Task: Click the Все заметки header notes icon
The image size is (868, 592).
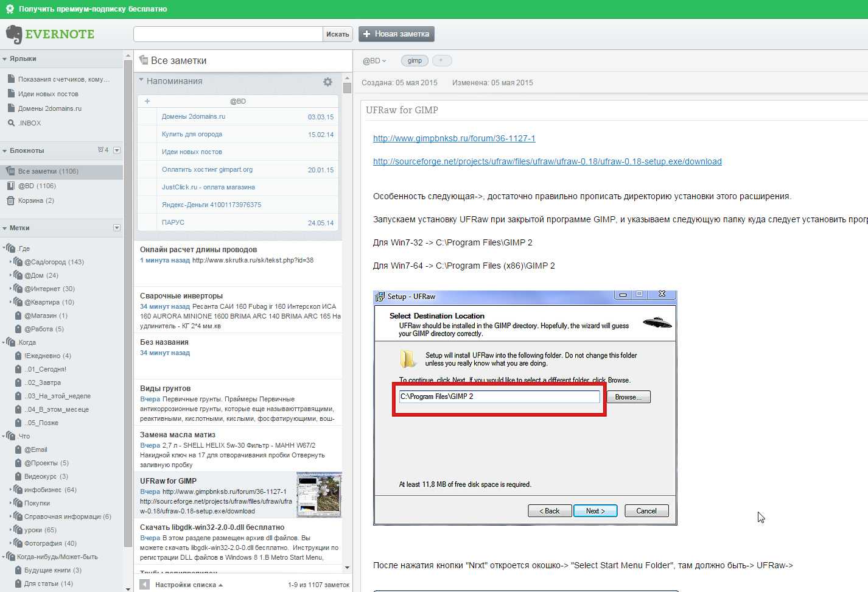Action: pos(144,60)
